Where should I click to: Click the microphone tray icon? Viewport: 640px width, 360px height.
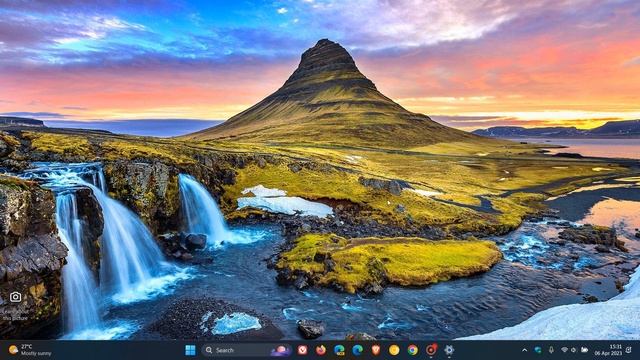pyautogui.click(x=551, y=350)
